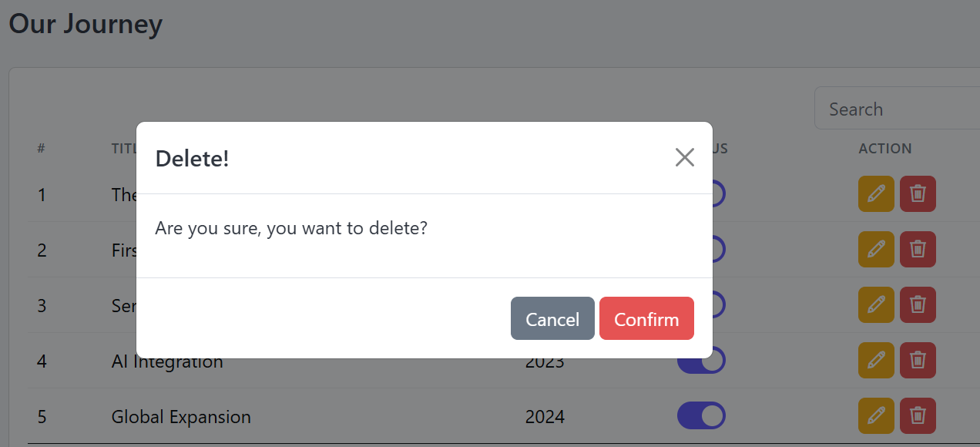Toggle the status switch for Global Expansion
Screen dimensions: 980x447
pyautogui.click(x=701, y=415)
